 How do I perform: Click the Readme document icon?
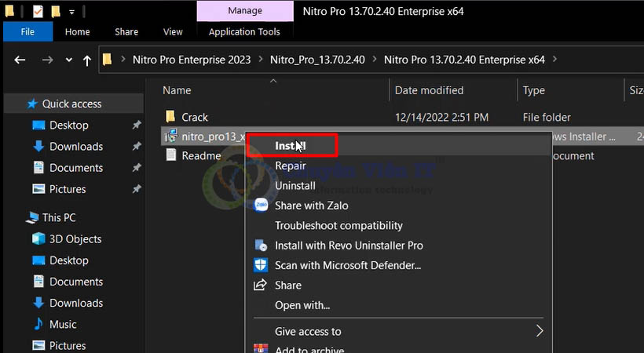pyautogui.click(x=171, y=155)
